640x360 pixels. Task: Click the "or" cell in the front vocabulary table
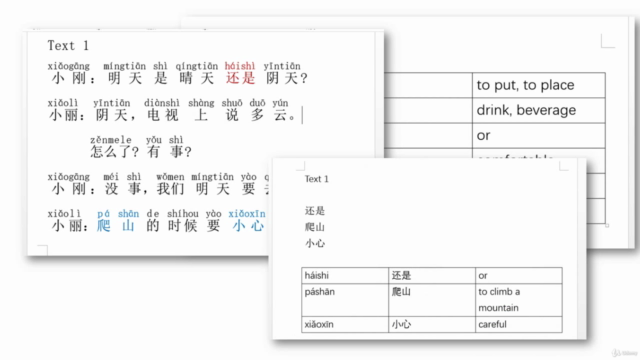click(519, 276)
